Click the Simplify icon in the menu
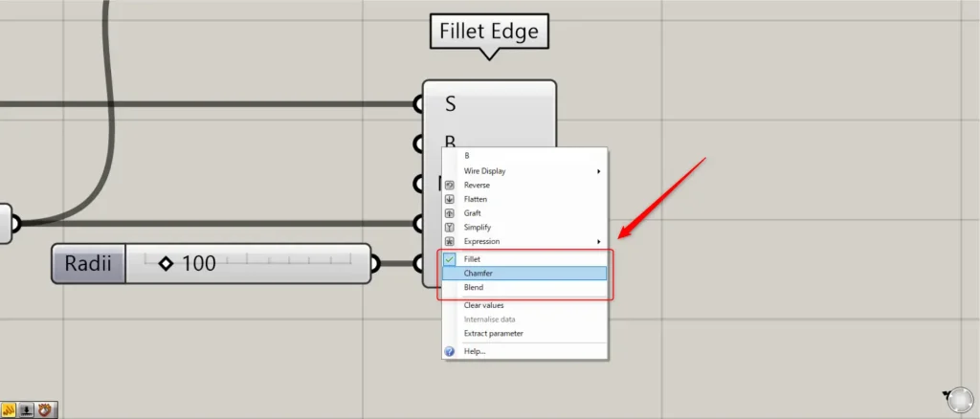Viewport: 980px width, 419px height. point(450,228)
